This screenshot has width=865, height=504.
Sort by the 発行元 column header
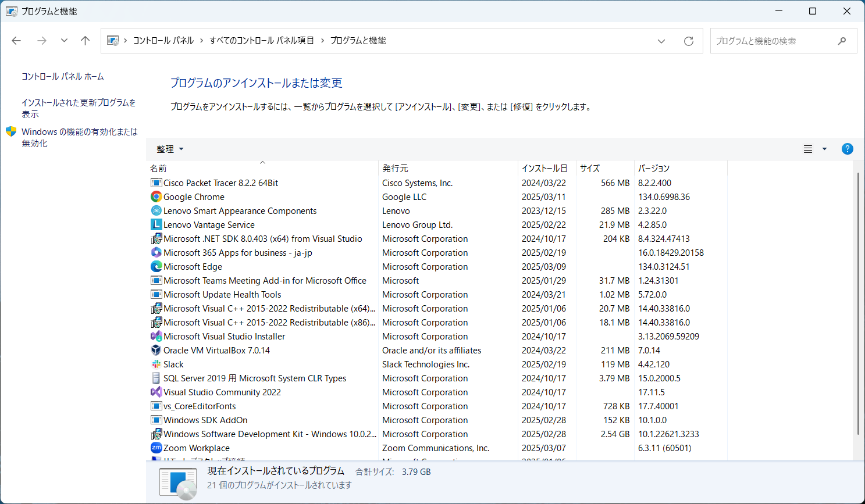pos(448,168)
